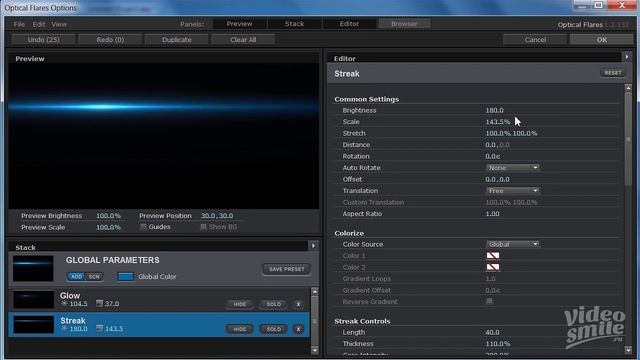Click the Undo (25) button

pos(44,40)
